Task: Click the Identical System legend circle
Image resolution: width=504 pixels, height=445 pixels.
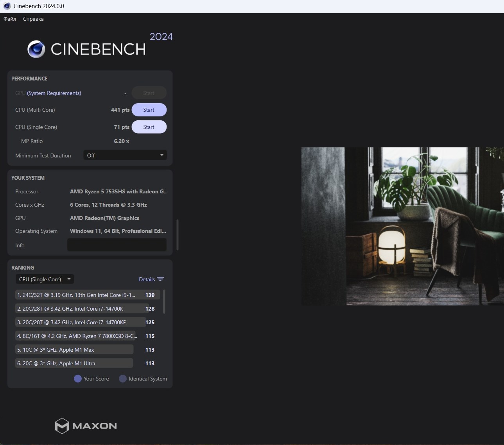Action: point(123,379)
